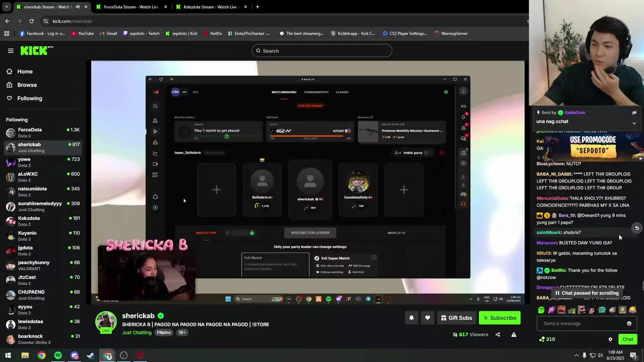
Task: Click the green Subscribe button
Action: click(500, 318)
